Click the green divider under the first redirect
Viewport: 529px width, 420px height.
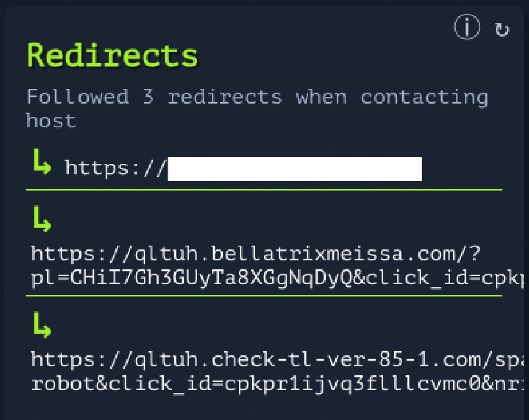(264, 190)
